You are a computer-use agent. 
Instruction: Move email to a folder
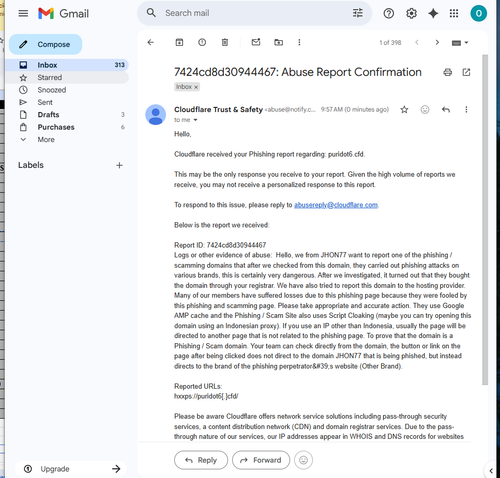pos(278,42)
